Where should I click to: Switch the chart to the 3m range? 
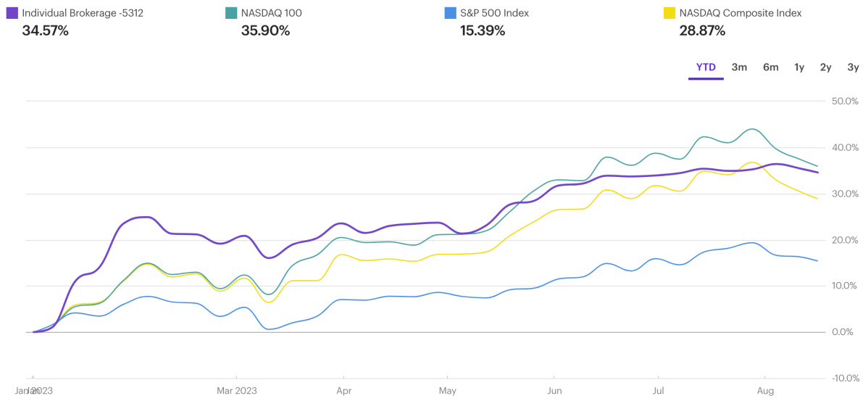pos(739,67)
